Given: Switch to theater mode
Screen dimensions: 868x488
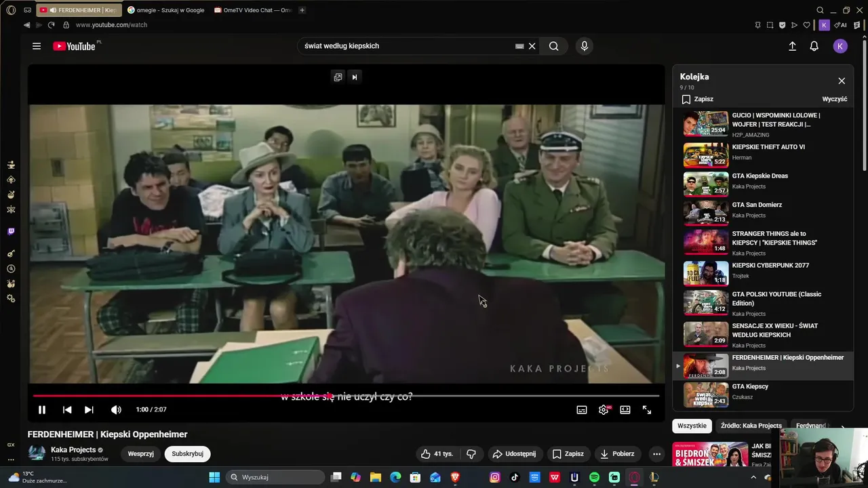Looking at the screenshot, I should pyautogui.click(x=625, y=409).
